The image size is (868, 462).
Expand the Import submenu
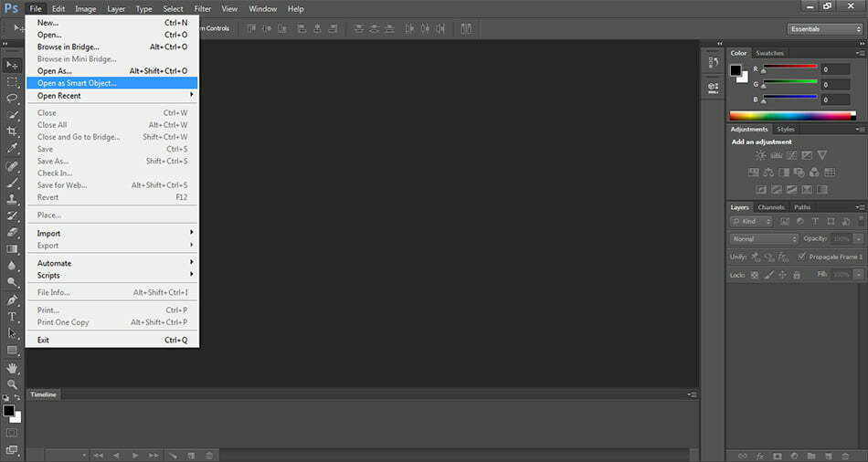[x=111, y=234]
